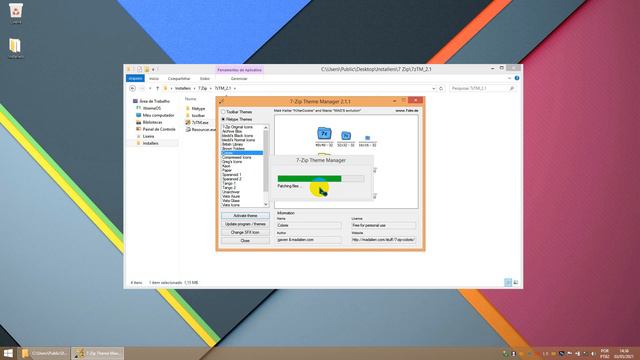Viewport: 640px width, 360px height.
Task: Open address bar history dropdown
Action: pyautogui.click(x=433, y=88)
